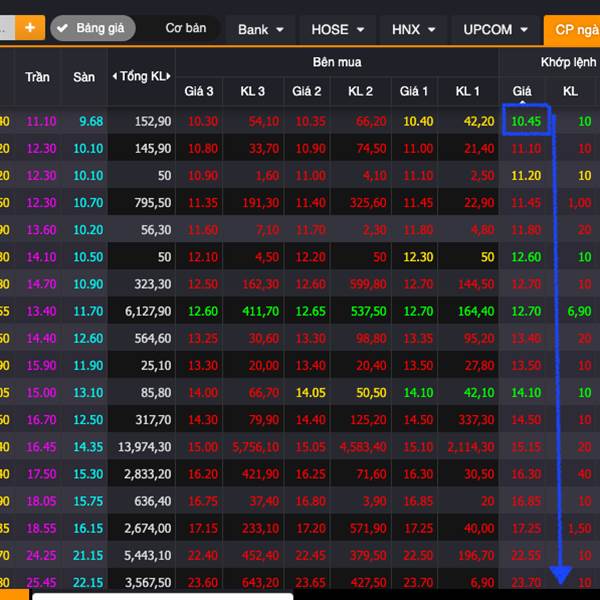Select the highlighted matched price 10.45
Viewport: 600px width, 600px height.
tap(525, 121)
